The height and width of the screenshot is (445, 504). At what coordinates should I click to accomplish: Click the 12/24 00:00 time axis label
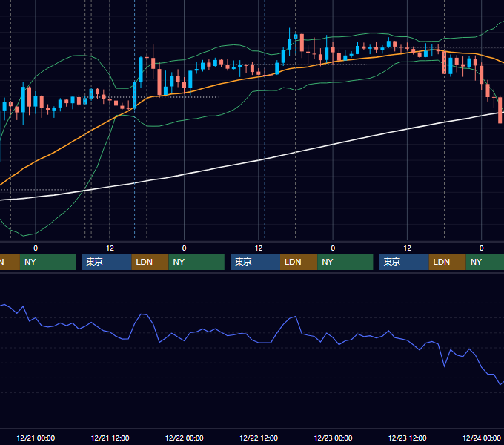pyautogui.click(x=482, y=438)
